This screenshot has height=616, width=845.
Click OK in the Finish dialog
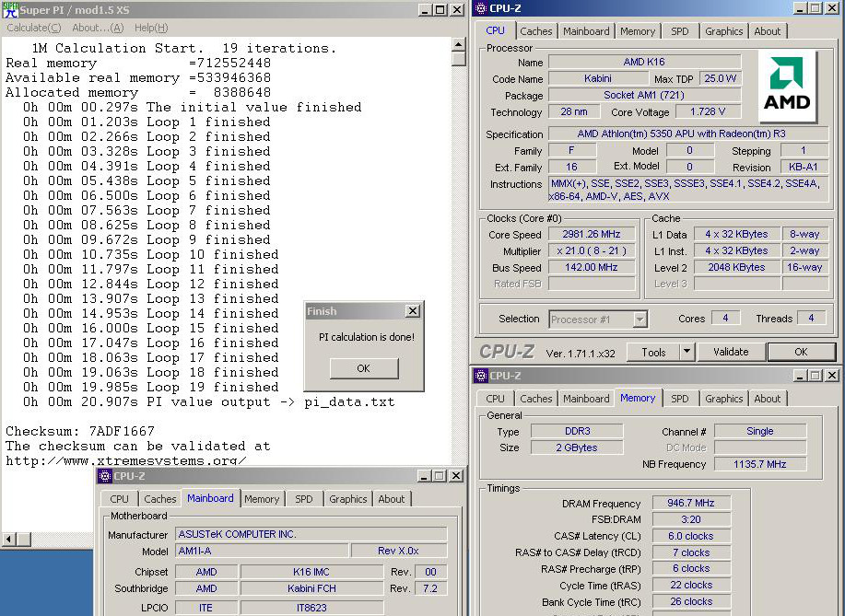pos(364,368)
